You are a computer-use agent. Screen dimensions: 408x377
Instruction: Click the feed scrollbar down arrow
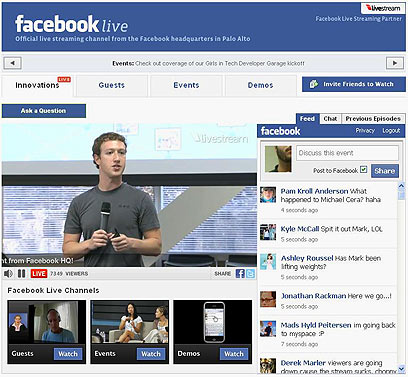tap(401, 369)
